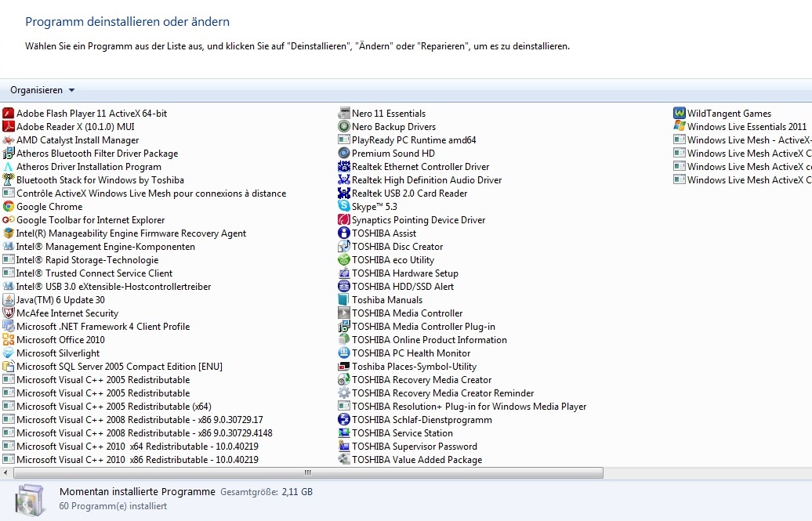Click the horizontal scrollbar thumb
The image size is (812, 521).
308,472
